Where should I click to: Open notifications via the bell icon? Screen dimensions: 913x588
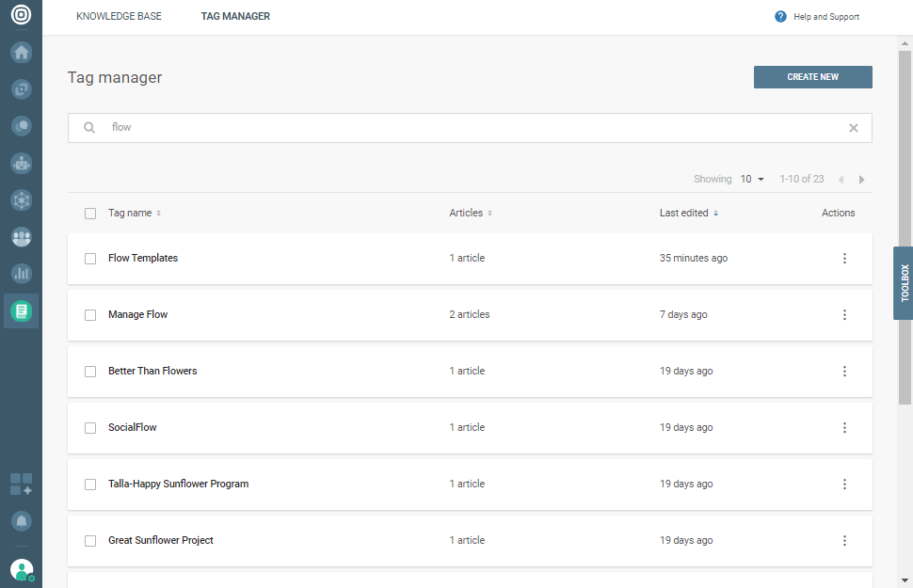pyautogui.click(x=21, y=520)
